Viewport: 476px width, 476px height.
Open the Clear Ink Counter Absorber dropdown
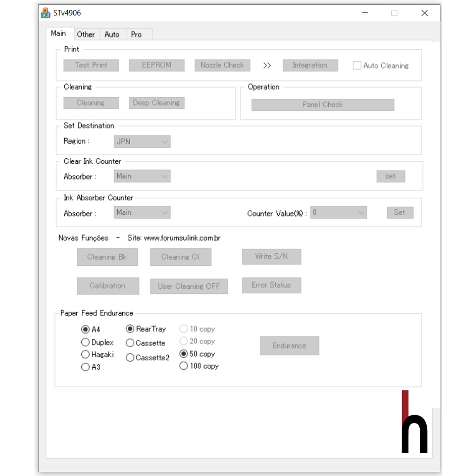point(142,176)
